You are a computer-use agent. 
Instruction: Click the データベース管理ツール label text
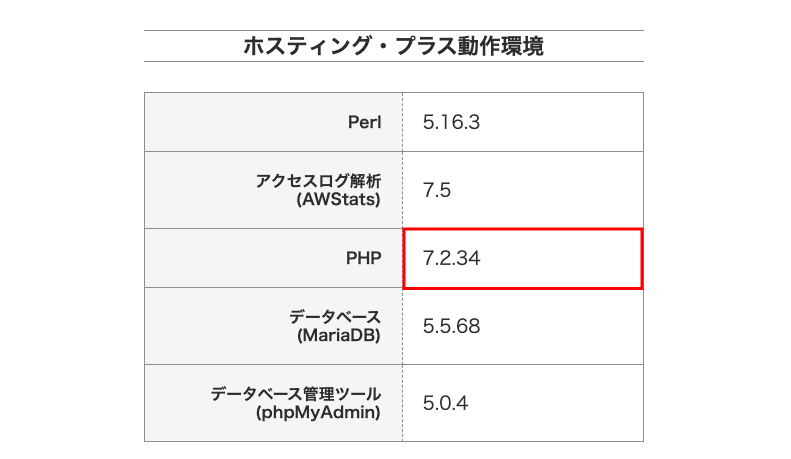[296, 394]
